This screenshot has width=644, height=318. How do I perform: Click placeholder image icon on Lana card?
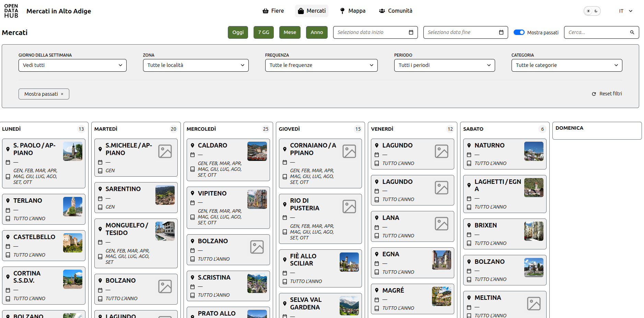[442, 224]
